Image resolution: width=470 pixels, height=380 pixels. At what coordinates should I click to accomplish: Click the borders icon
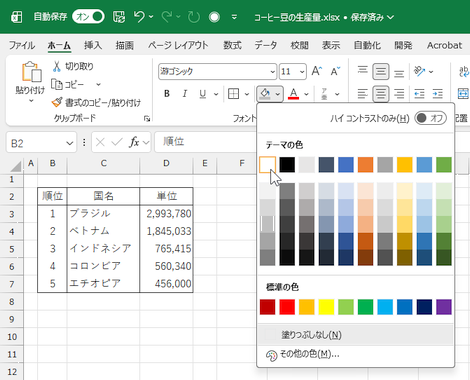tap(233, 94)
